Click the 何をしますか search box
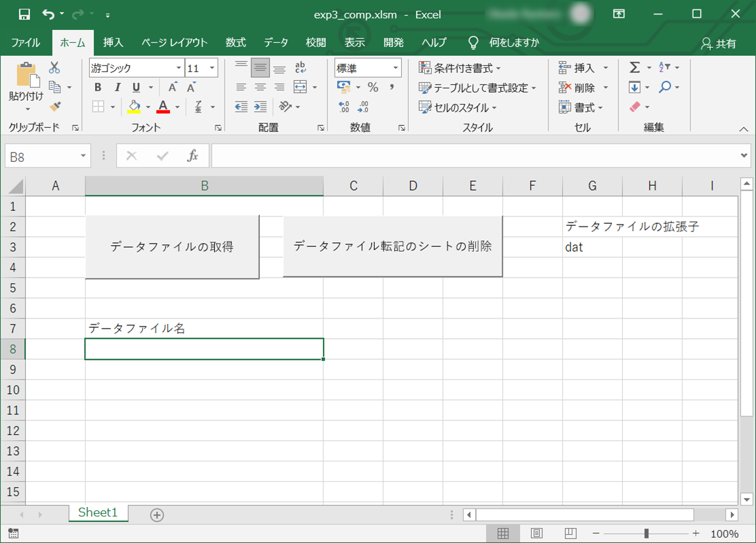Viewport: 756px width, 543px height. click(514, 42)
